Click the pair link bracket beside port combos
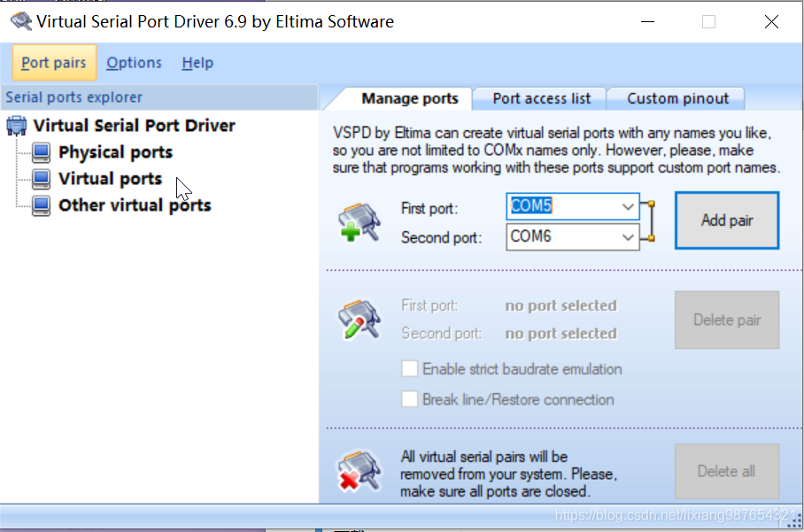 pos(648,221)
